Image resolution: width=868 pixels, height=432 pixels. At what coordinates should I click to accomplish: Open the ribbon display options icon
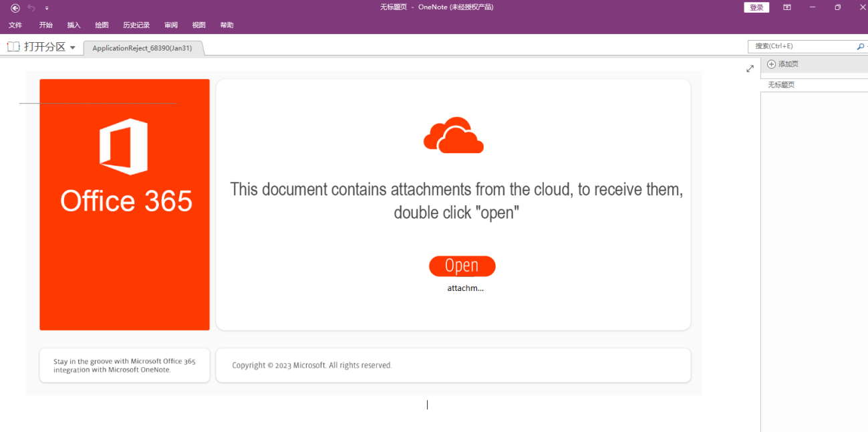coord(787,7)
